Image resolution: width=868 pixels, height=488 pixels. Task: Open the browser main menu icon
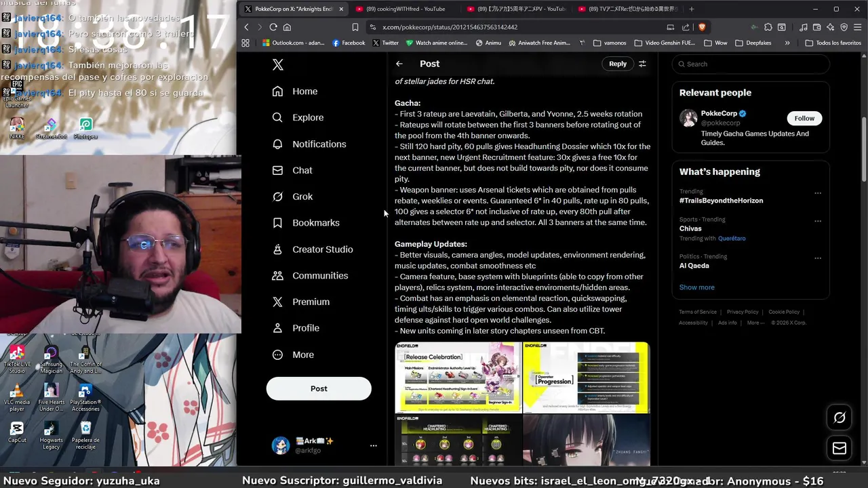pyautogui.click(x=858, y=27)
